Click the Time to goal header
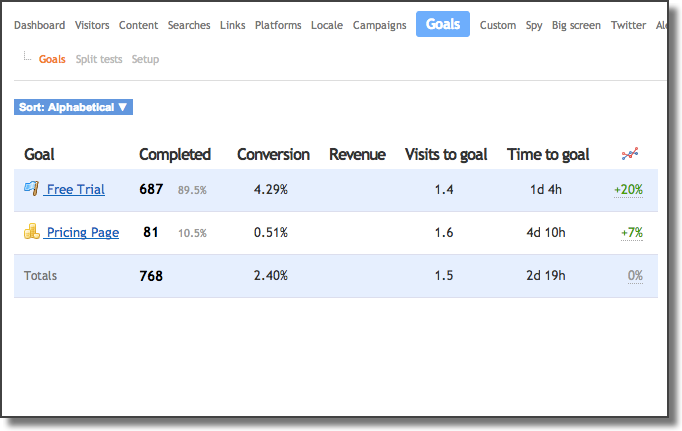This screenshot has width=682, height=431. (548, 154)
